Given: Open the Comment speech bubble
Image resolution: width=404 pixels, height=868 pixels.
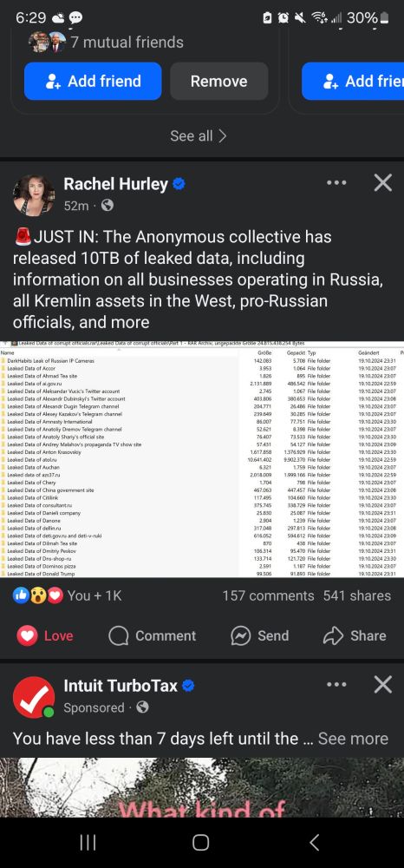Looking at the screenshot, I should pos(118,636).
